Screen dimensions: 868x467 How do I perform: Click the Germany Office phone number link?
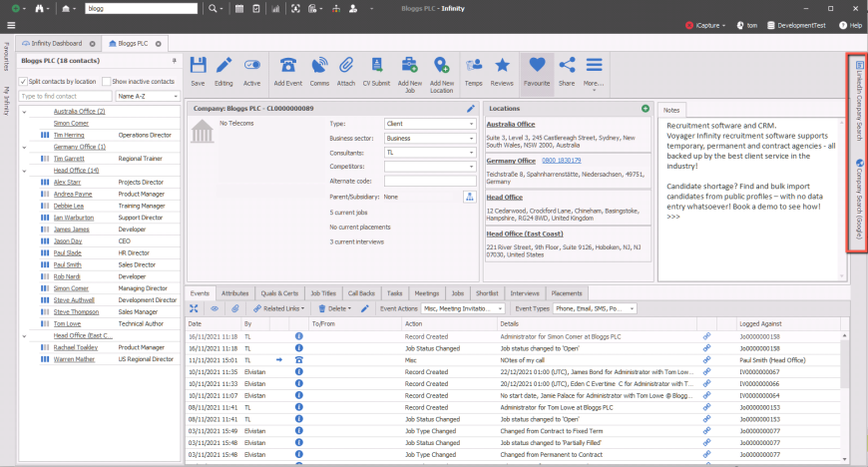pyautogui.click(x=563, y=160)
